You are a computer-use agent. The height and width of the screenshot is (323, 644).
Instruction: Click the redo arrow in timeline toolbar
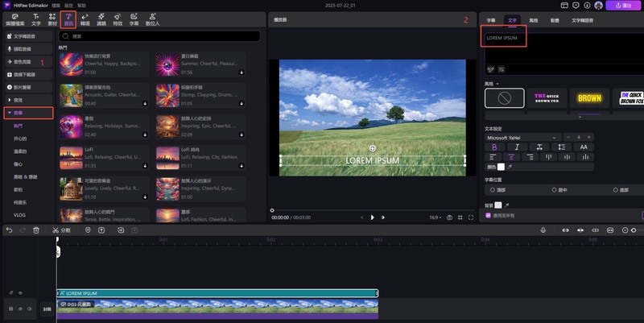coord(23,230)
